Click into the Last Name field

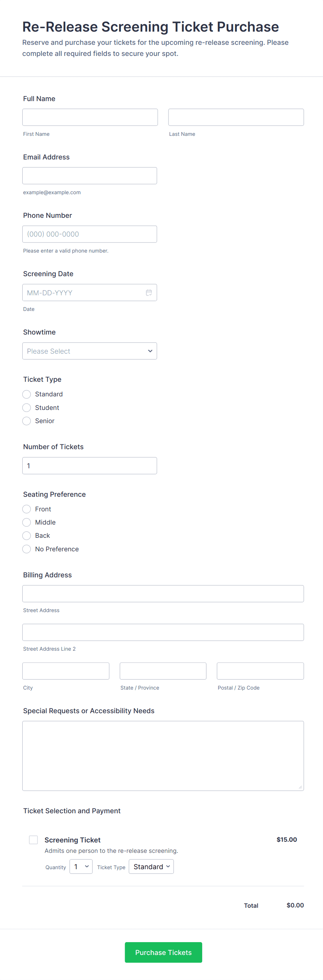tap(236, 117)
